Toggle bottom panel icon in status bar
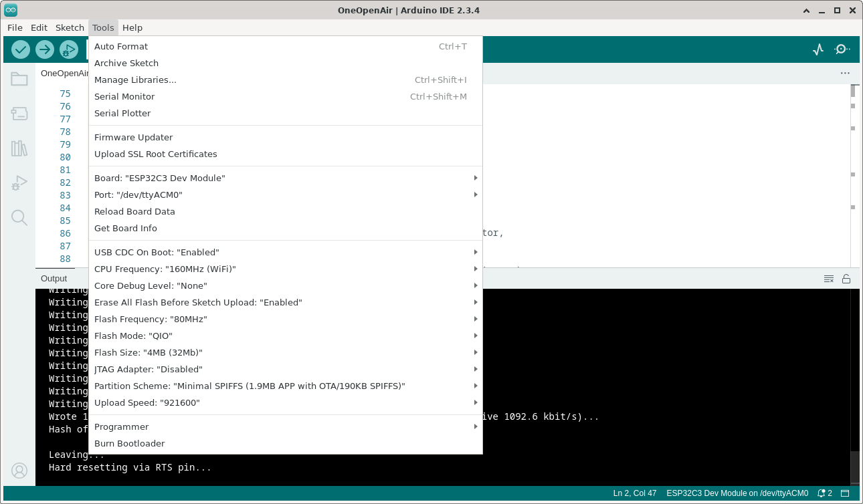Viewport: 863px width, 504px height. [846, 493]
